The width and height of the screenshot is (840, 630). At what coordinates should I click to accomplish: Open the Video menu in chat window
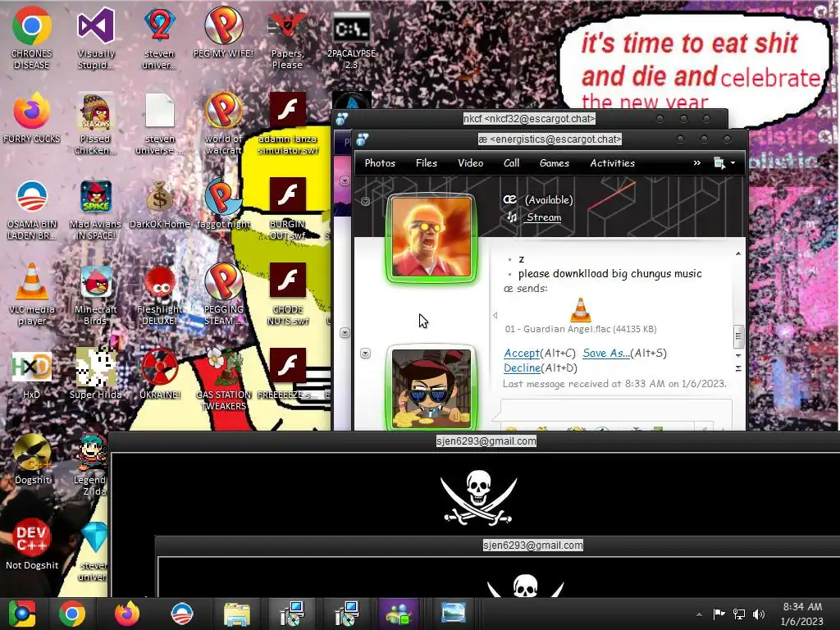pyautogui.click(x=470, y=163)
